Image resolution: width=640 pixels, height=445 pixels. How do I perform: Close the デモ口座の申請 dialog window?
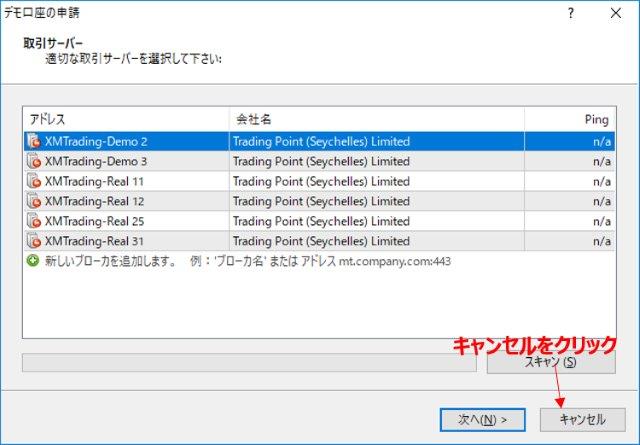(x=616, y=14)
